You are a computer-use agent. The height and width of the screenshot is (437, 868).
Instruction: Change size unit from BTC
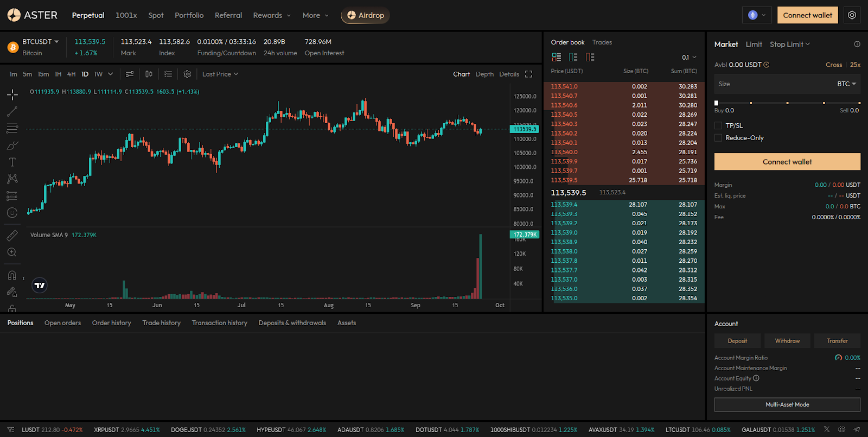click(847, 84)
